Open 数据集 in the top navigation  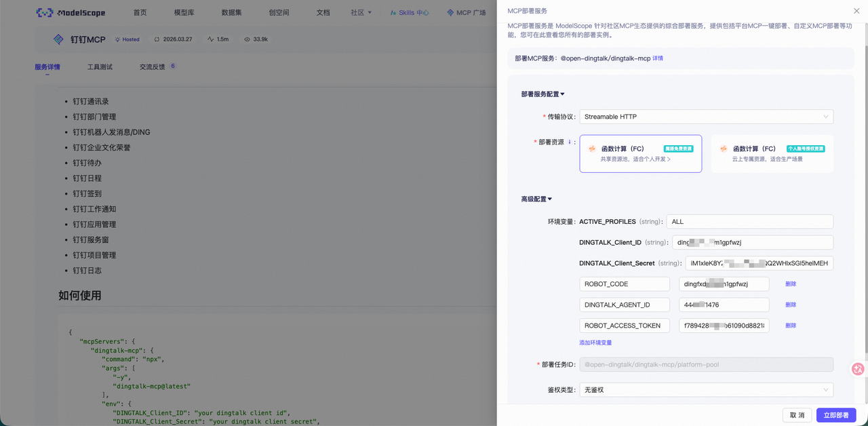231,13
